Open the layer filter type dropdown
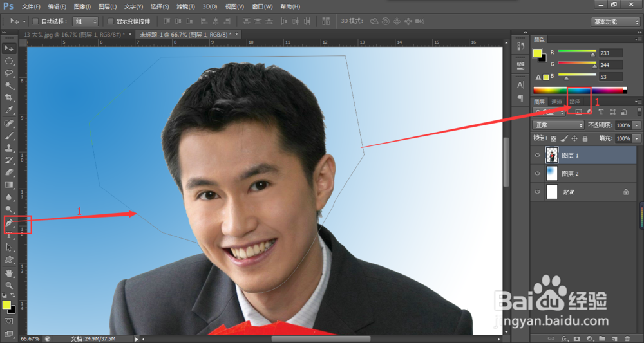Image resolution: width=644 pixels, height=343 pixels. pos(549,111)
